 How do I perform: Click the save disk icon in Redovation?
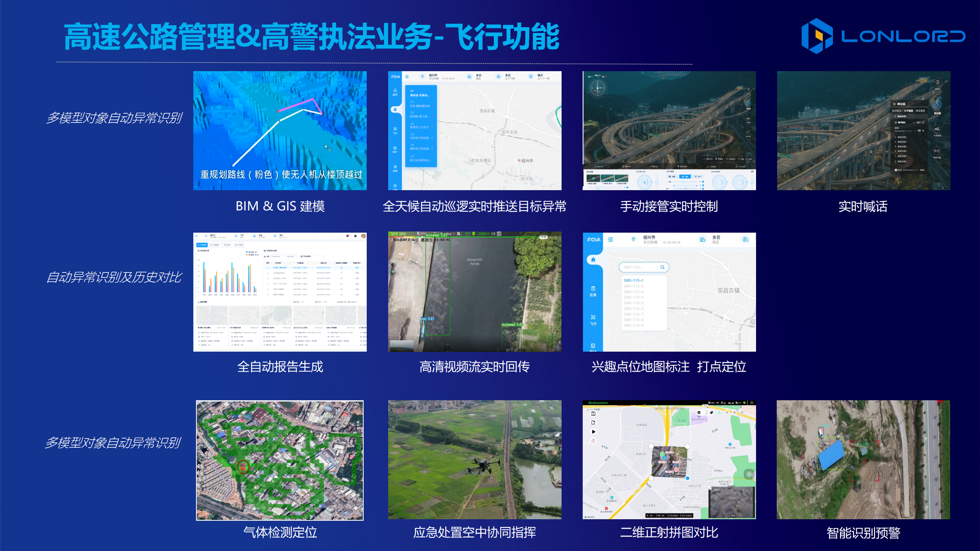[593, 414]
